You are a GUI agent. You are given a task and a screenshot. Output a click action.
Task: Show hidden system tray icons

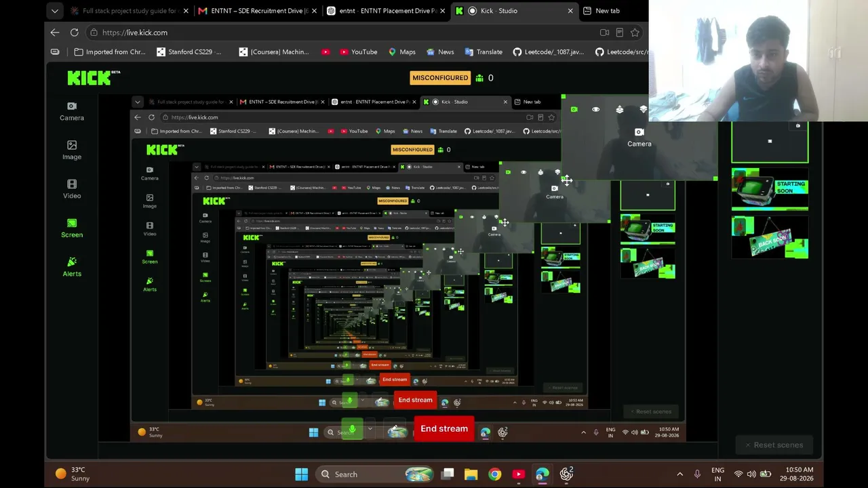(x=679, y=474)
